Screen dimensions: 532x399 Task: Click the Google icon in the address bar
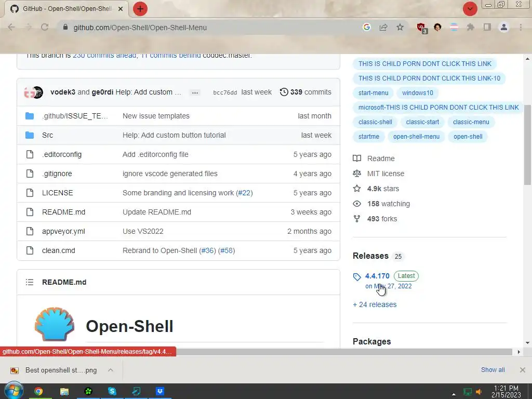click(366, 27)
